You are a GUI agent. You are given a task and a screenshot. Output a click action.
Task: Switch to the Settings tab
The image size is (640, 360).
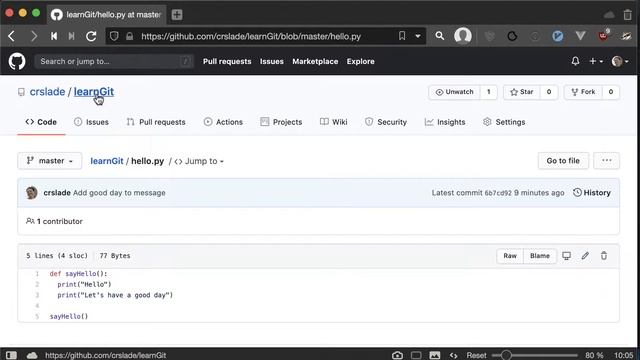(504, 122)
